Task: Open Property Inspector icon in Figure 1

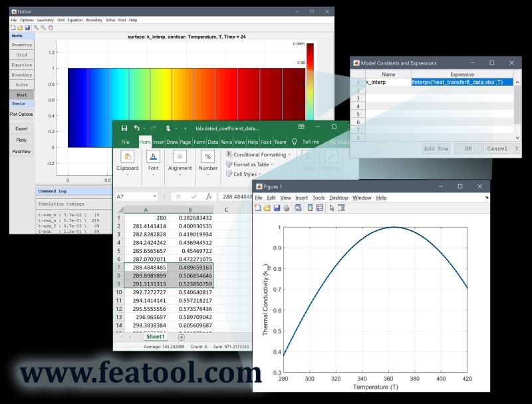Action: (341, 208)
